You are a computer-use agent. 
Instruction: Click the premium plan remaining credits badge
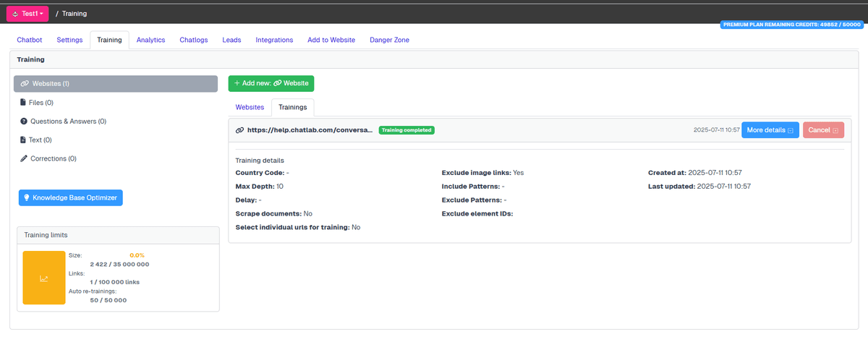coord(792,25)
